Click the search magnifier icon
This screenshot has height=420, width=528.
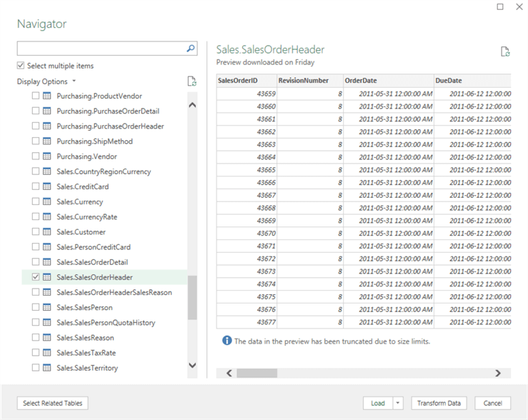[191, 49]
